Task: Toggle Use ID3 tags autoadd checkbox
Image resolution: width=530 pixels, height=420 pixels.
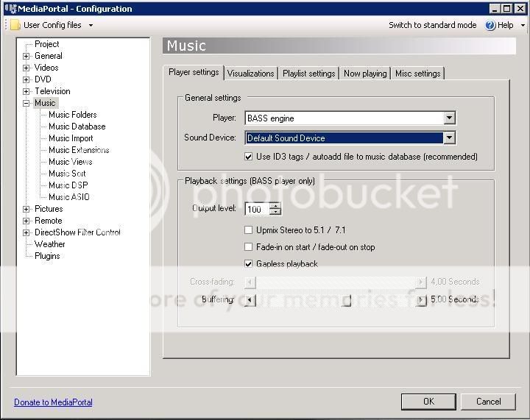Action: tap(249, 157)
